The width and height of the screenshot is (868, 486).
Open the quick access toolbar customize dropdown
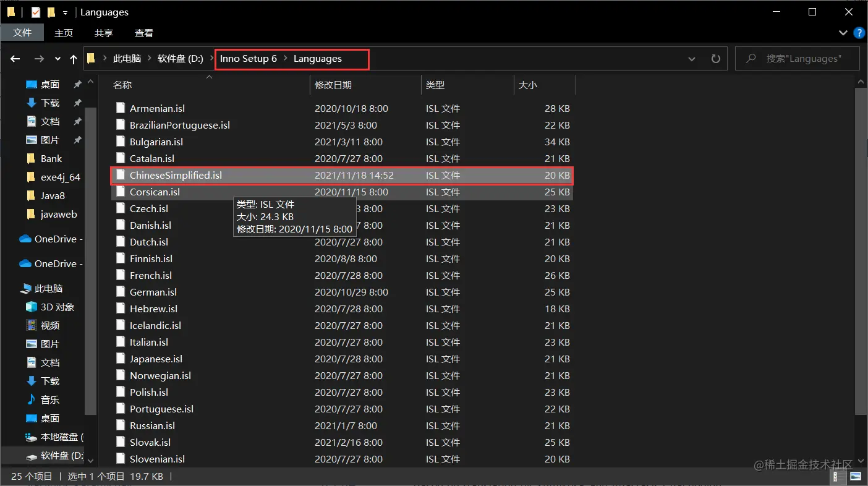[65, 12]
